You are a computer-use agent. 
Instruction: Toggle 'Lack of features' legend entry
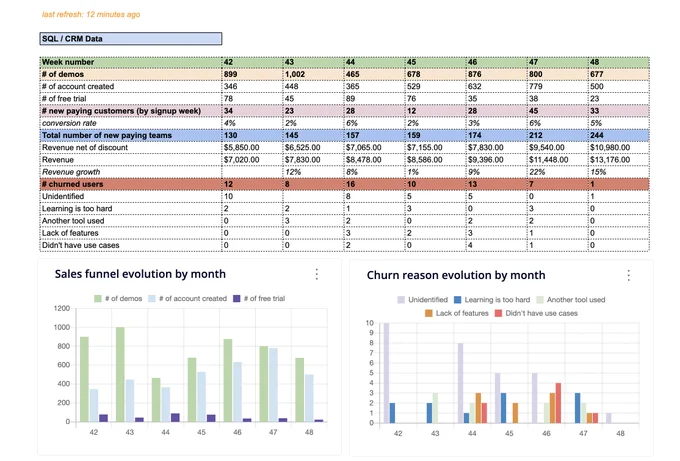coord(457,313)
